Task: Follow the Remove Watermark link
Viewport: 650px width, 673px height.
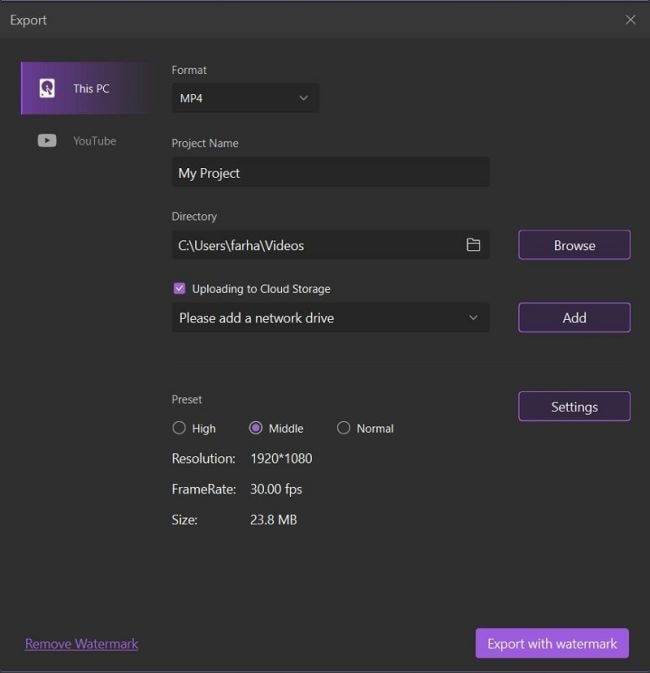Action: point(82,644)
